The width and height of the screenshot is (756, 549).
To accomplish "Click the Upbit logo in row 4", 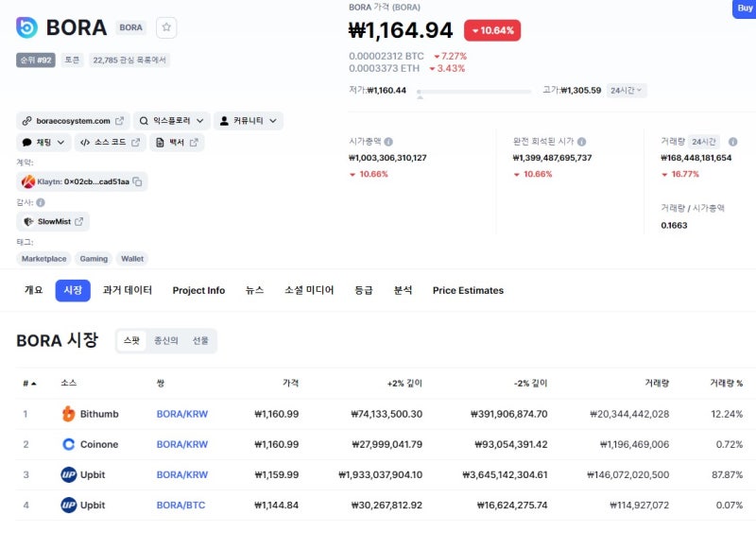I will (x=68, y=505).
